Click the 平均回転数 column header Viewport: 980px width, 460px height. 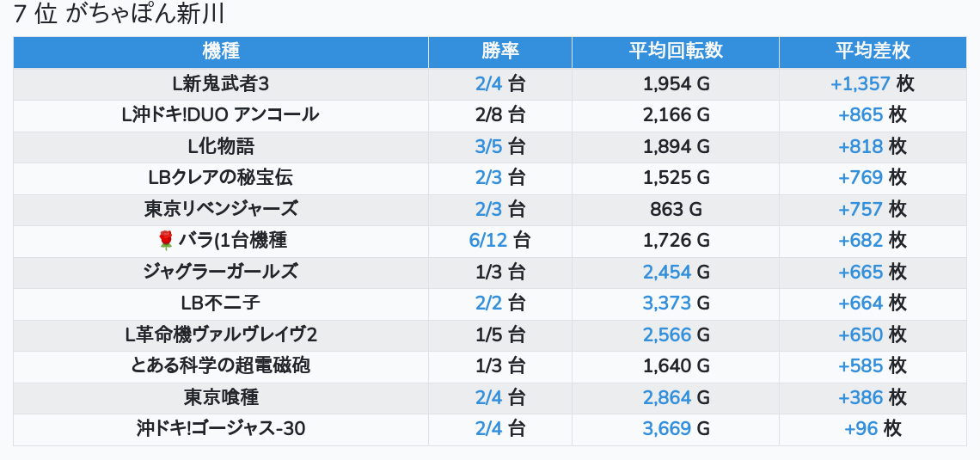click(x=676, y=51)
